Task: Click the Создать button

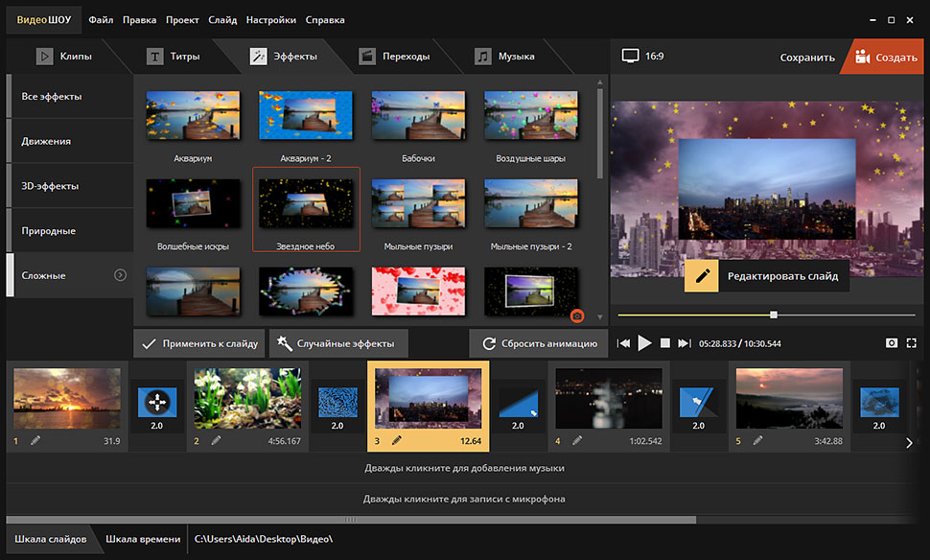Action: pyautogui.click(x=886, y=57)
